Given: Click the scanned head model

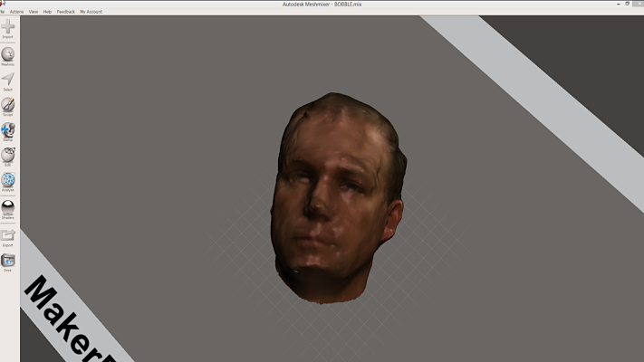Looking at the screenshot, I should (338, 198).
